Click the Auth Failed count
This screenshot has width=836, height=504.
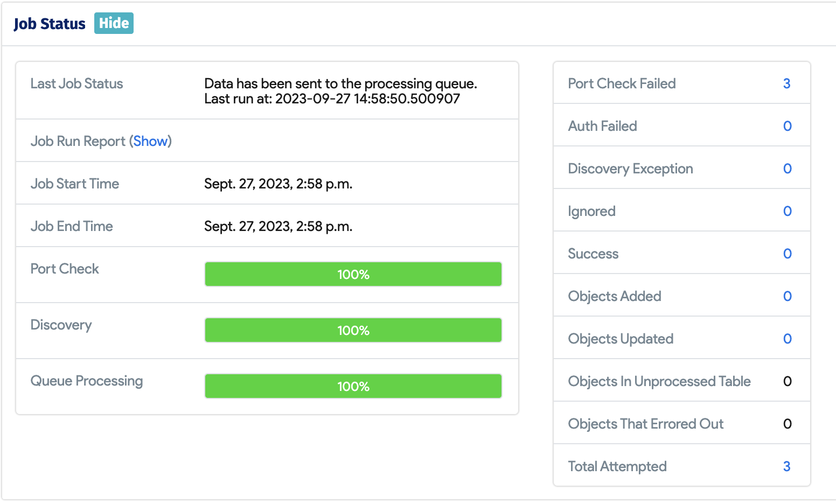point(787,125)
